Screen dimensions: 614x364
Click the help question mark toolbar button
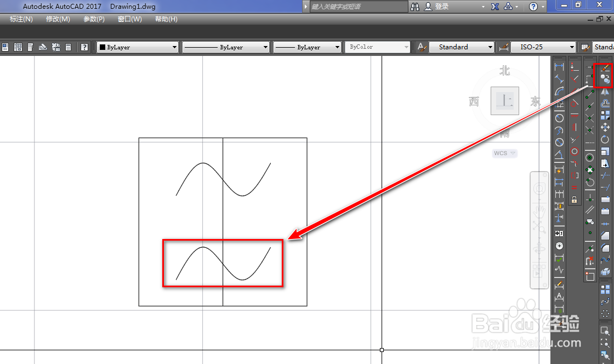tap(84, 47)
